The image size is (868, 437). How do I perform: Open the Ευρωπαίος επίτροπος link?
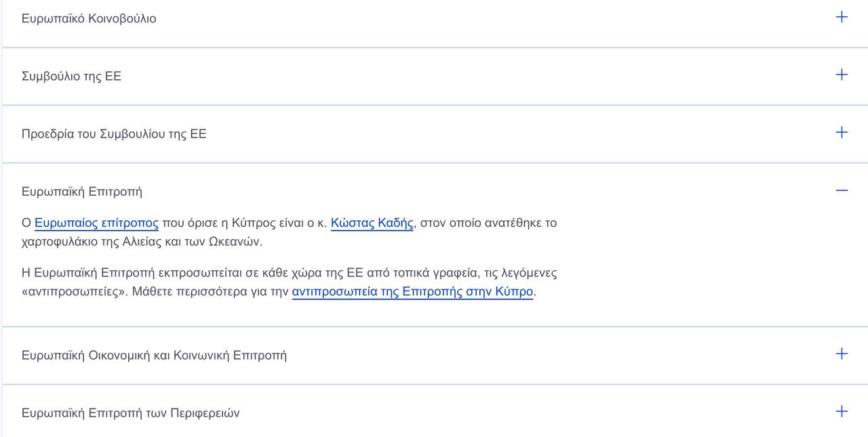point(96,223)
